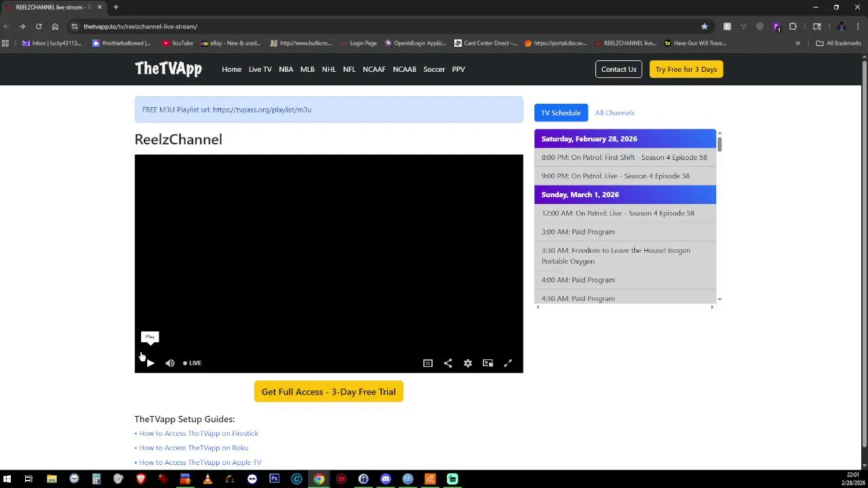868x488 pixels.
Task: Click the 4:00 AM Paid Program entry
Action: (x=625, y=280)
